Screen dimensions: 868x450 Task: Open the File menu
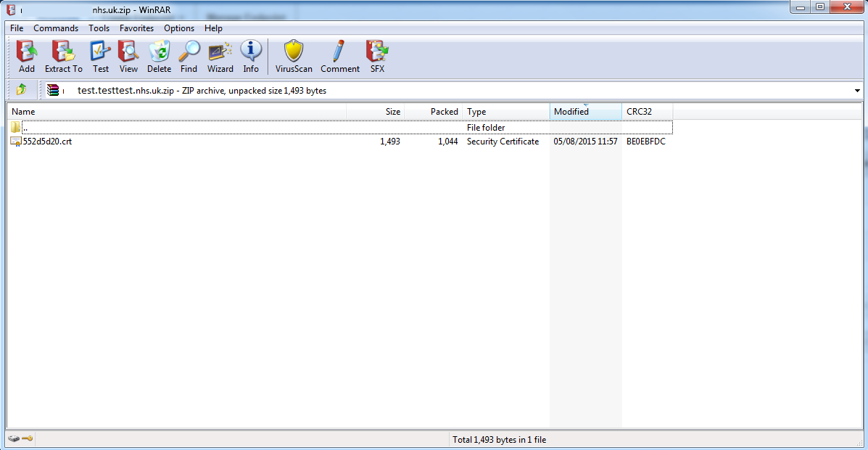pos(17,28)
